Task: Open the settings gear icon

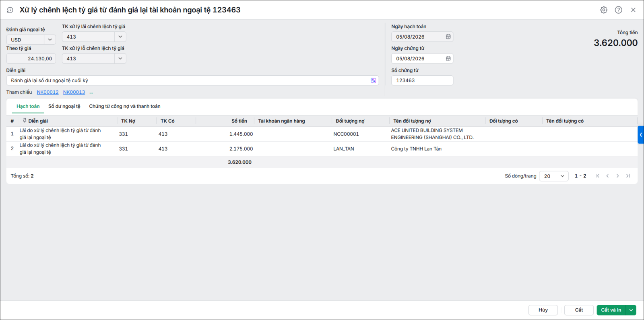Action: pos(604,10)
